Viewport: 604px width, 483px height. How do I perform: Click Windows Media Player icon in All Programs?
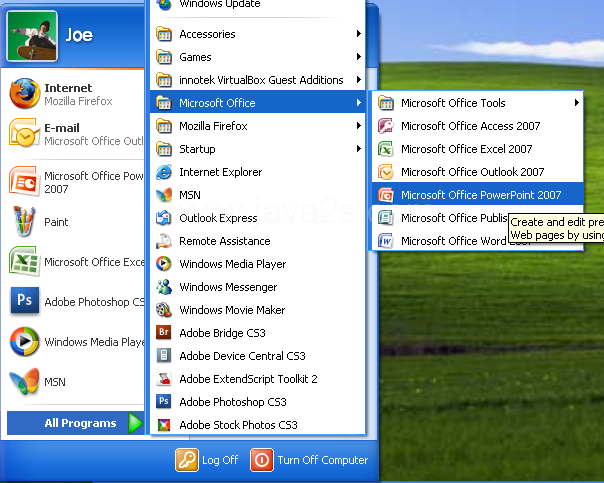tap(164, 264)
